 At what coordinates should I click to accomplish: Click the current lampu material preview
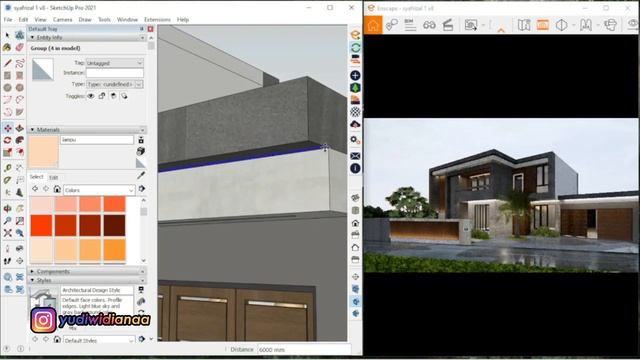point(43,151)
